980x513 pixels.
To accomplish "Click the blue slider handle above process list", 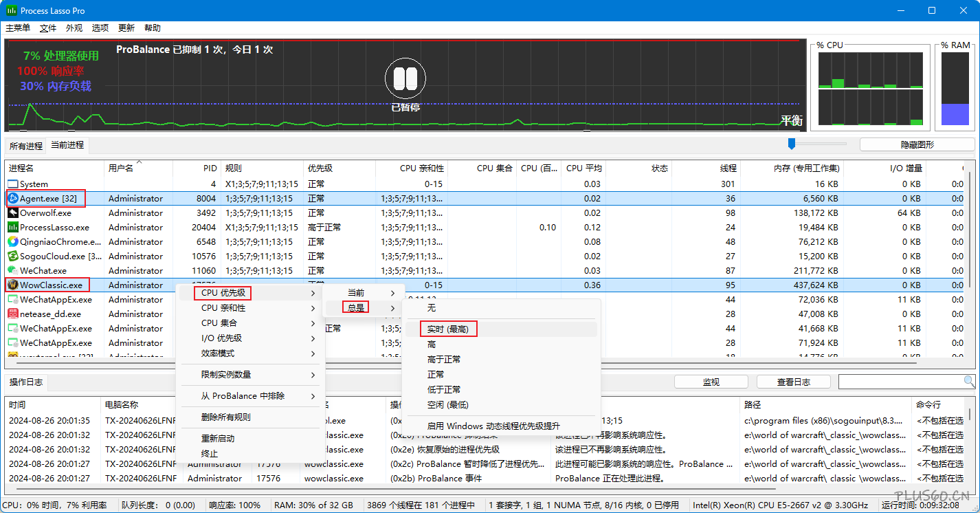I will (x=792, y=144).
